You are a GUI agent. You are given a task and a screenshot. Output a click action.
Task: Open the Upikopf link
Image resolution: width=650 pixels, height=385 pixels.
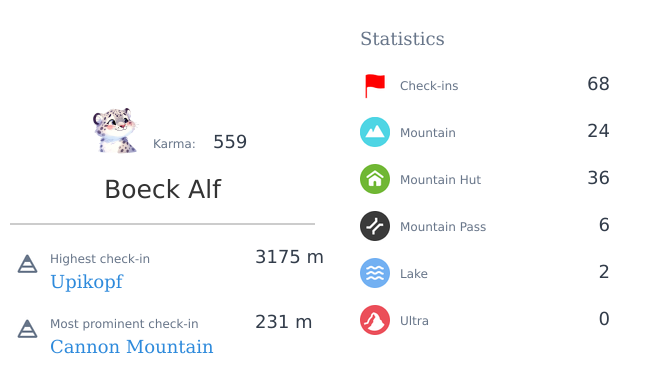87,282
